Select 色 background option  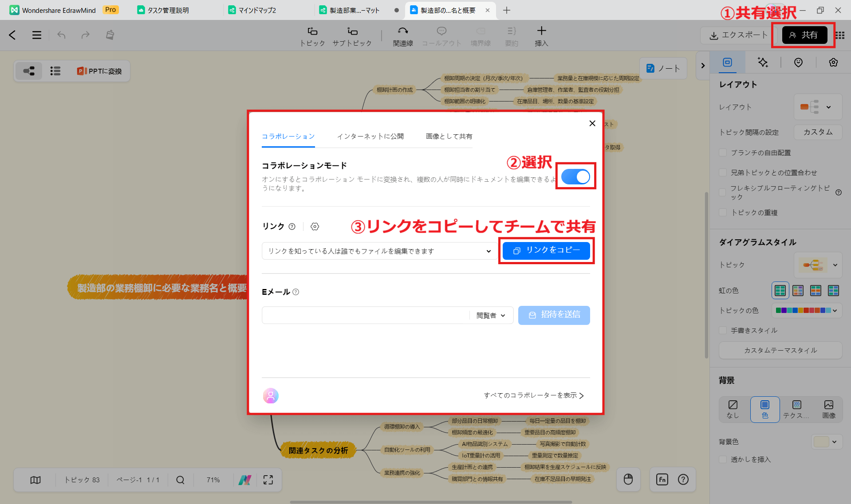(x=765, y=409)
